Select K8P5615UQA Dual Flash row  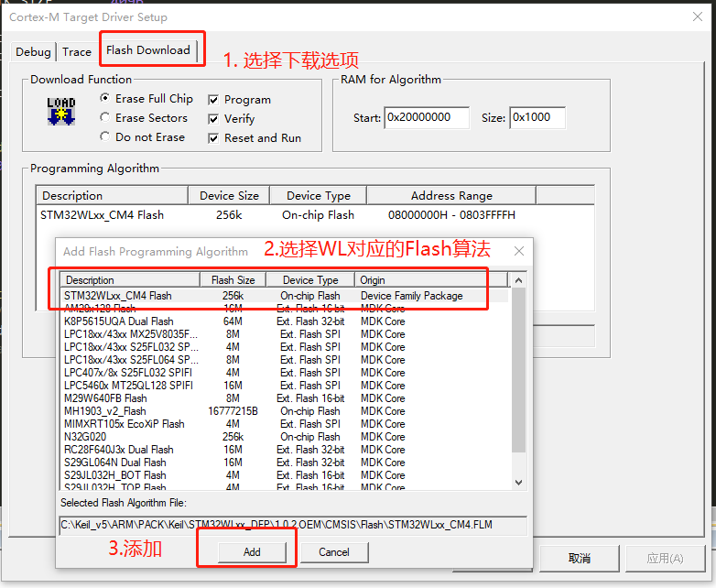tap(284, 321)
